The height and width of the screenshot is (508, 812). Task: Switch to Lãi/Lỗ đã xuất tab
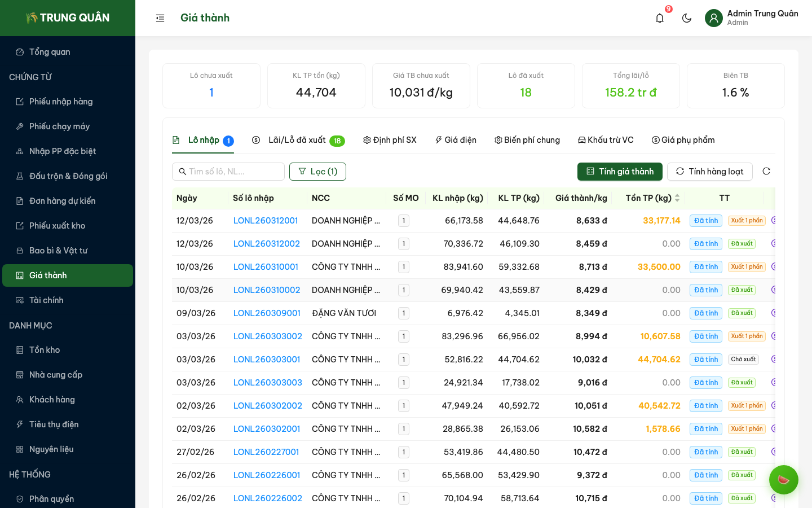point(298,140)
